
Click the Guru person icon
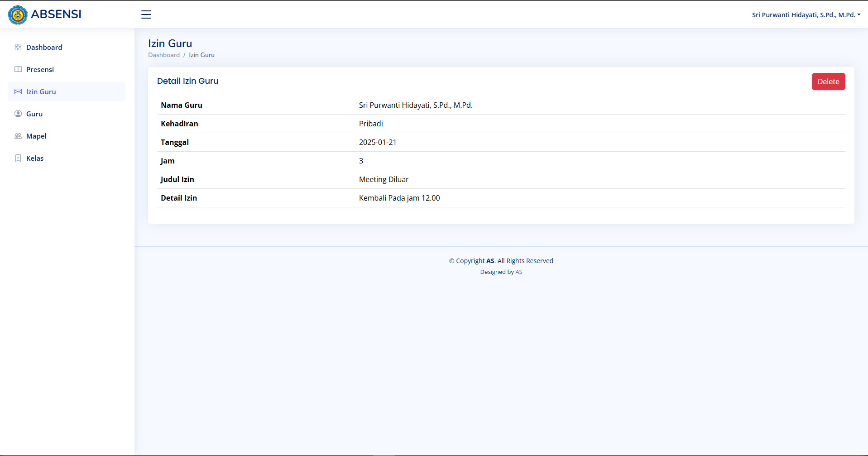[18, 114]
